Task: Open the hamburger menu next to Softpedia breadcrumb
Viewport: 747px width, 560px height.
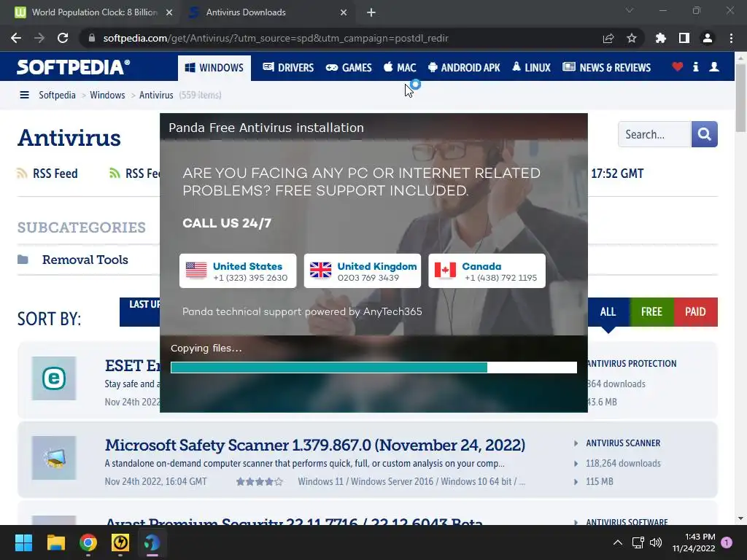Action: point(24,96)
